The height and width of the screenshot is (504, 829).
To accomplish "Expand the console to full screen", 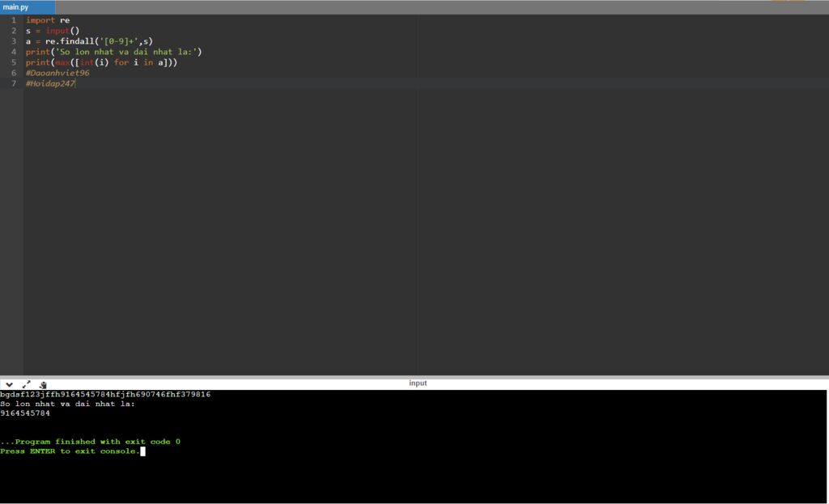I will [26, 384].
